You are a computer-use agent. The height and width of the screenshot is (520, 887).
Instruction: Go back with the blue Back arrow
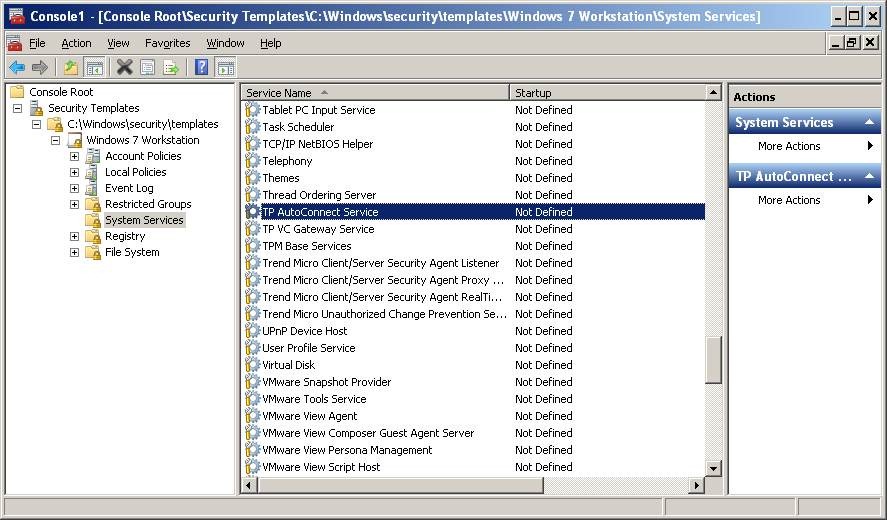click(x=17, y=68)
